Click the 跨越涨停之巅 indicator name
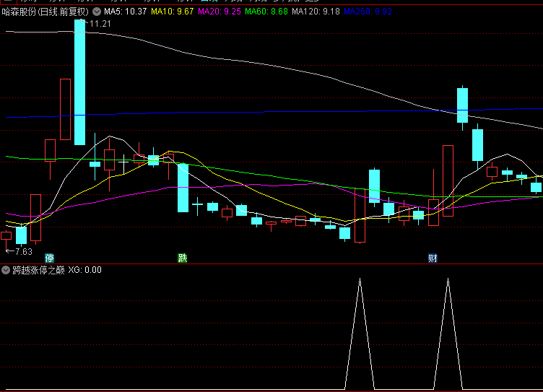This screenshot has height=392, width=543. coord(38,270)
